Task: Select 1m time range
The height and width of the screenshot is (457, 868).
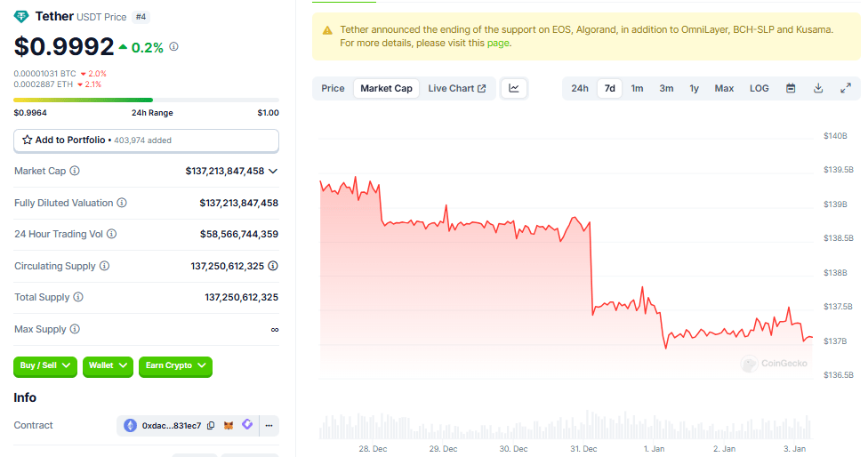Action: (x=637, y=89)
